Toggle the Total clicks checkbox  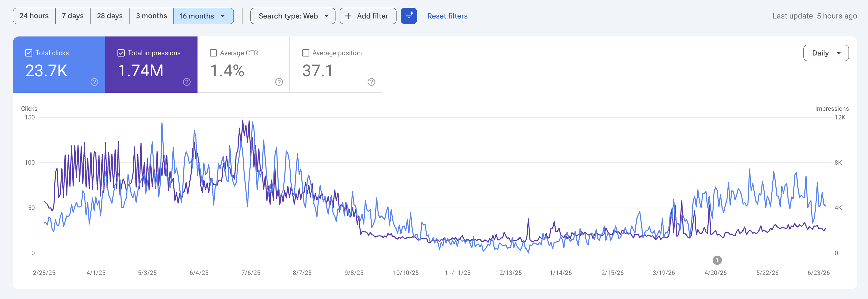tap(29, 53)
